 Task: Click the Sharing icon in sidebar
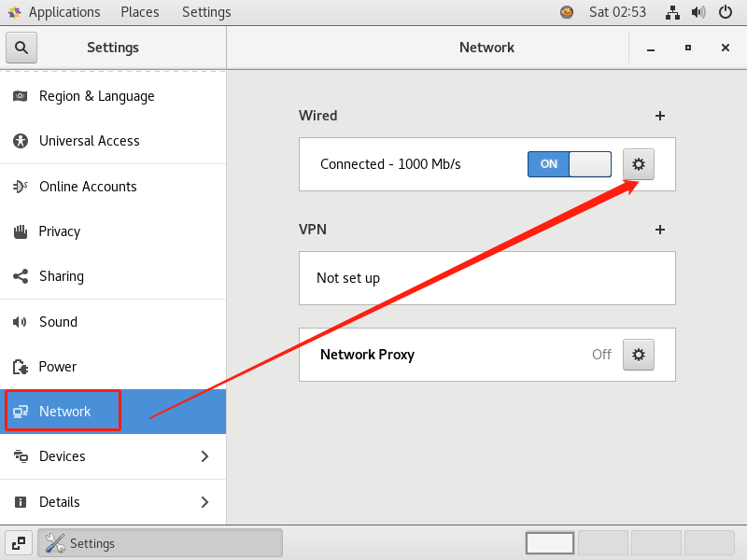click(20, 276)
